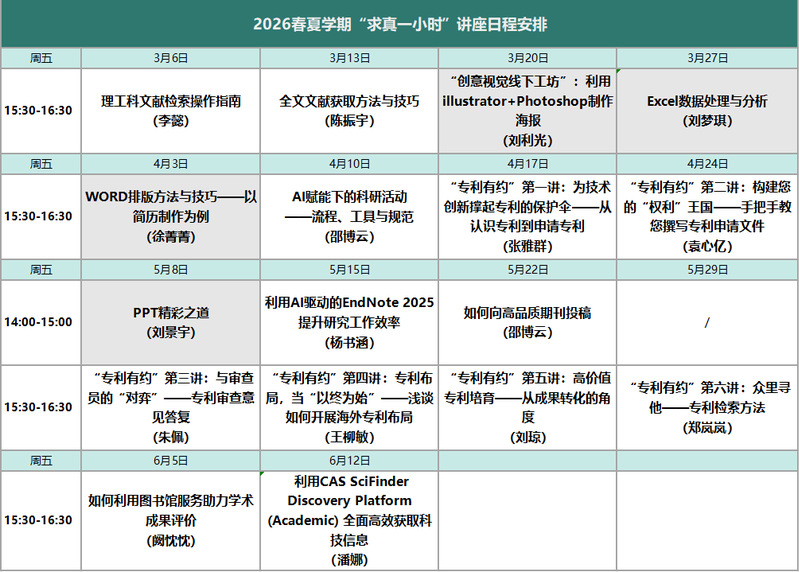
Task: Select the “专利有约”第一讲 lecture cell
Action: tap(528, 215)
